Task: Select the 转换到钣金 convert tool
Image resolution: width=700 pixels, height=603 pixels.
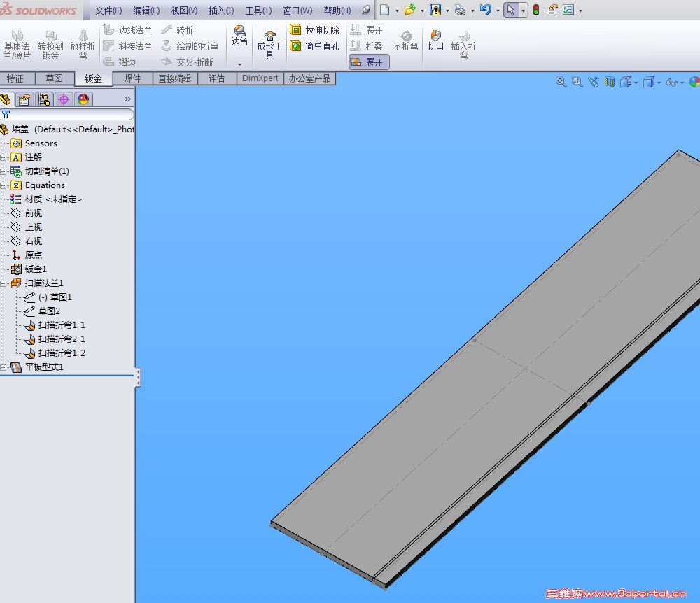Action: 50,45
